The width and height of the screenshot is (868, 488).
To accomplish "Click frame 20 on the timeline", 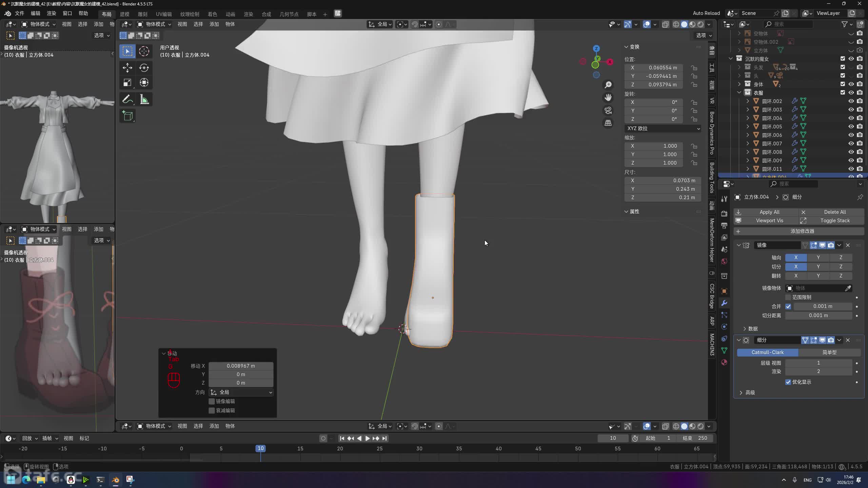I will 340,449.
